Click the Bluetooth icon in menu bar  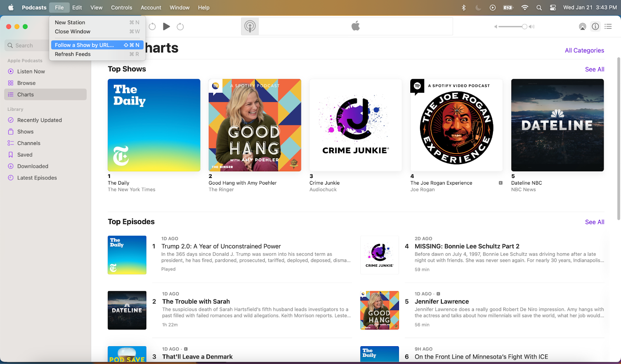coord(463,7)
